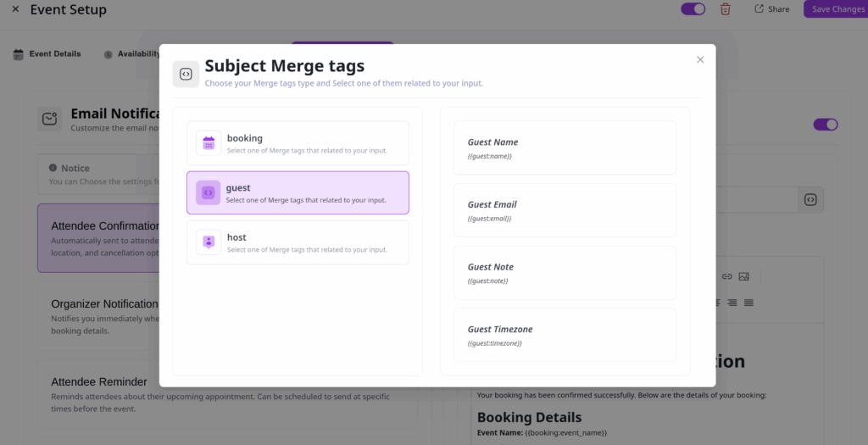Viewport: 868px width, 445px height.
Task: Select the booking merge tag type
Action: [x=298, y=143]
